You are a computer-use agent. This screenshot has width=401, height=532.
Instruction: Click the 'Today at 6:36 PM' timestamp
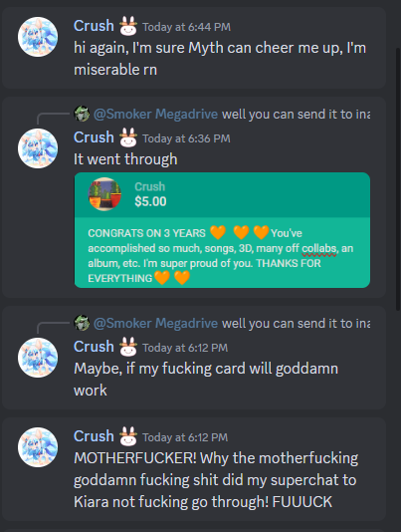(x=186, y=138)
